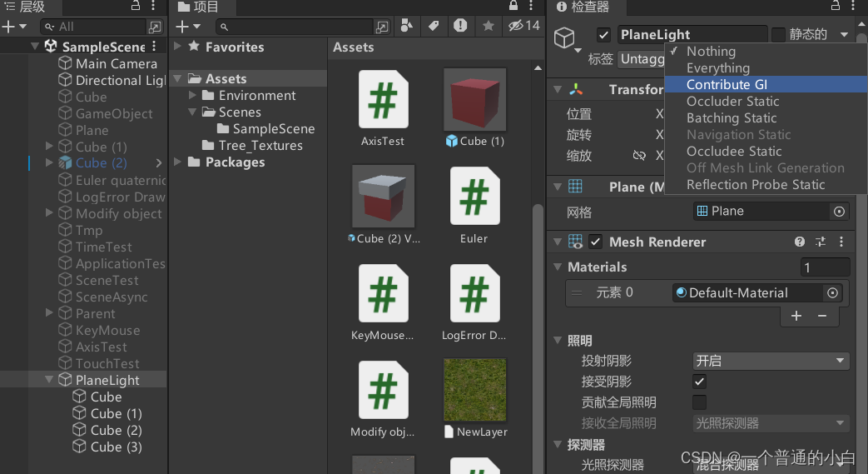Click the search by import log type icon
868x474 pixels.
coord(460,26)
